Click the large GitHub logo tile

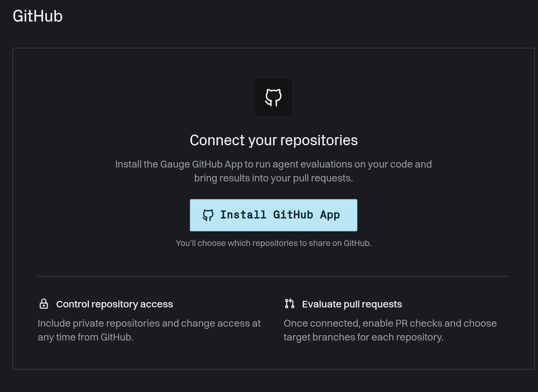click(274, 98)
